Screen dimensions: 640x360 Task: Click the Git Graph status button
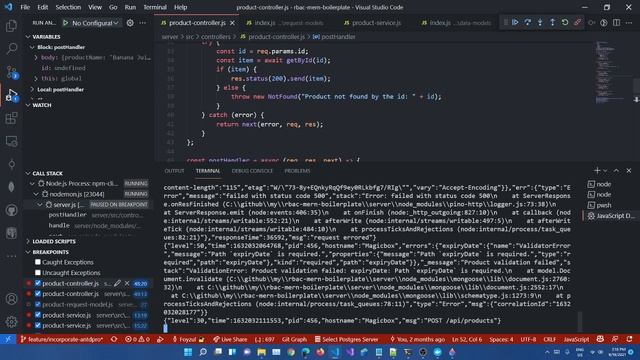(x=294, y=339)
